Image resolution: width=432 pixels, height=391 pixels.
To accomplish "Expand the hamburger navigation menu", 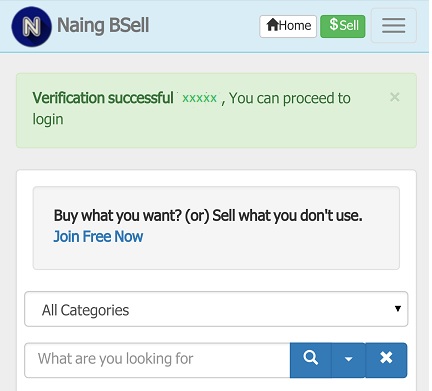I will (394, 26).
